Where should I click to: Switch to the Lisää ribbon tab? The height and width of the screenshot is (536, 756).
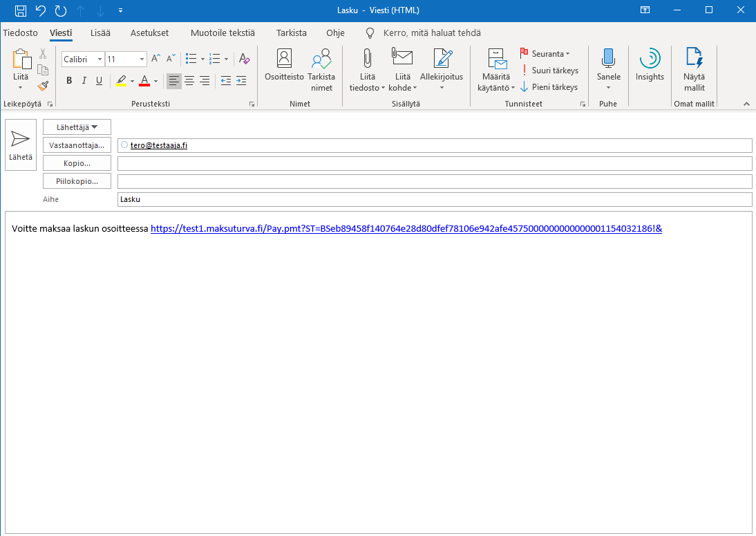[x=100, y=33]
